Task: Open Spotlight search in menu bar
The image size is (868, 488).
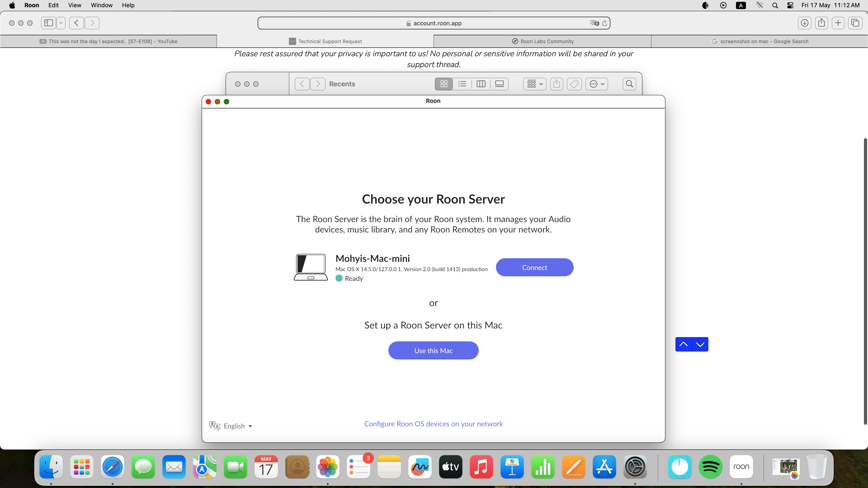Action: pyautogui.click(x=775, y=5)
